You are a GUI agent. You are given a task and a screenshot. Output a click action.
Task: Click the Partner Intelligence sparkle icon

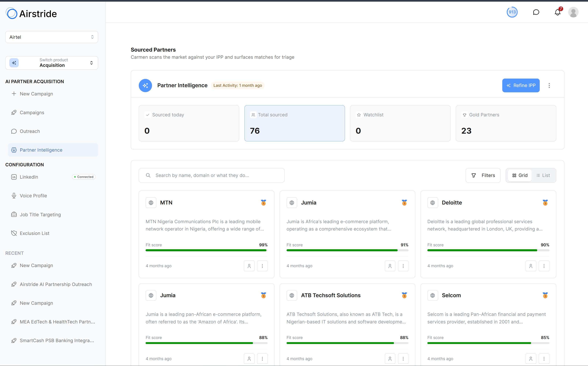[145, 86]
